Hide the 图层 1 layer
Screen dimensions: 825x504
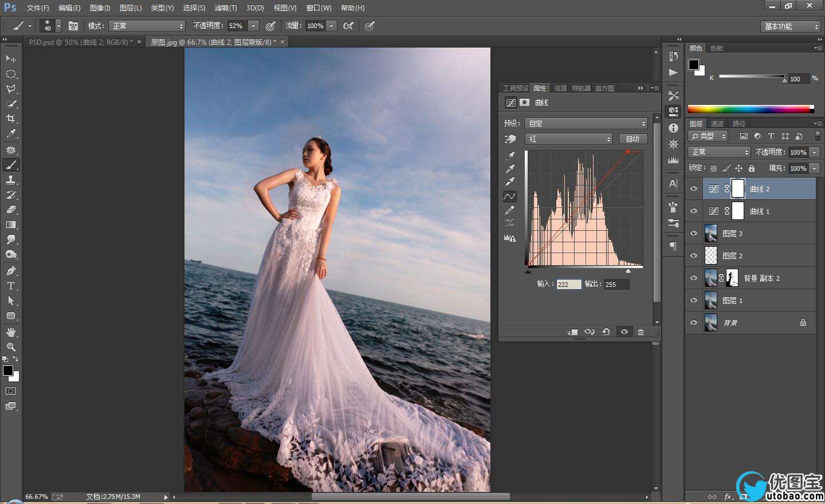point(694,301)
